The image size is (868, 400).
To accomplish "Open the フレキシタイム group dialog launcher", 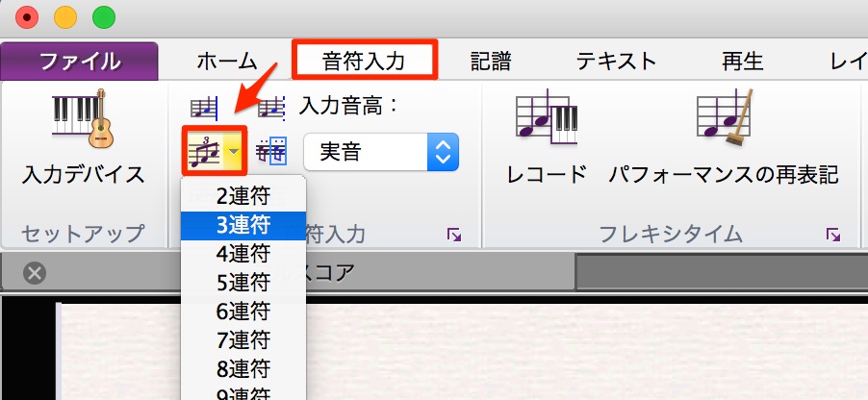I will 833,236.
